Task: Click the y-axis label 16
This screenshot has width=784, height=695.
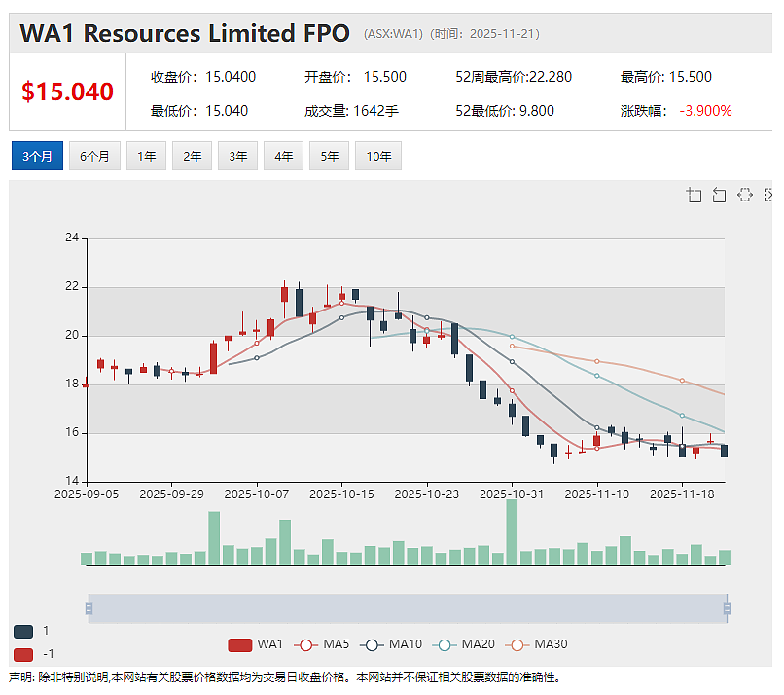Action: pos(72,432)
